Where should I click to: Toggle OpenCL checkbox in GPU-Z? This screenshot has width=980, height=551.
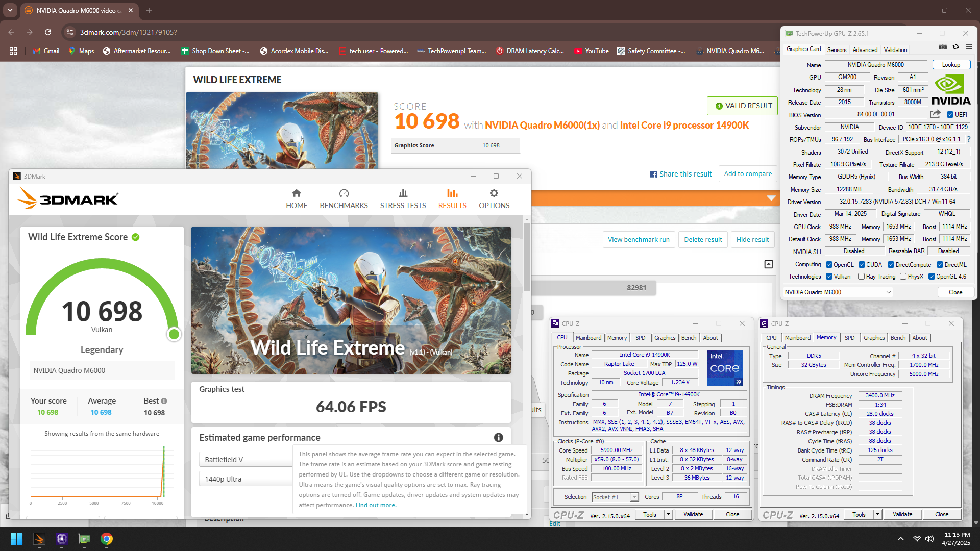pyautogui.click(x=829, y=265)
